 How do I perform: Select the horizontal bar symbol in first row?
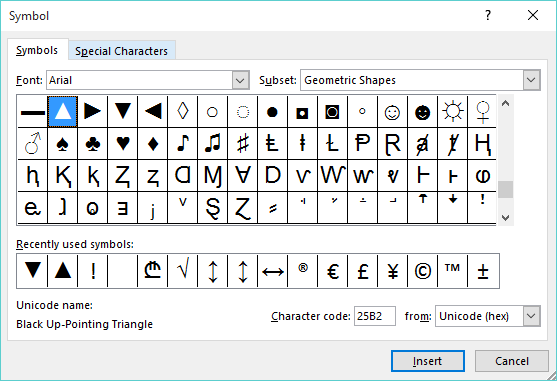tap(32, 112)
